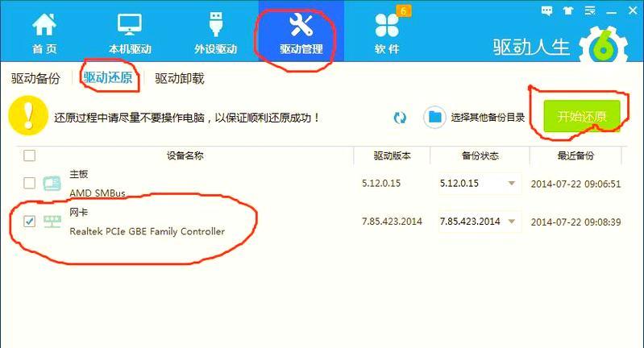Image resolution: width=644 pixels, height=348 pixels.
Task: Click the 驱动版本 column header
Action: (x=392, y=155)
